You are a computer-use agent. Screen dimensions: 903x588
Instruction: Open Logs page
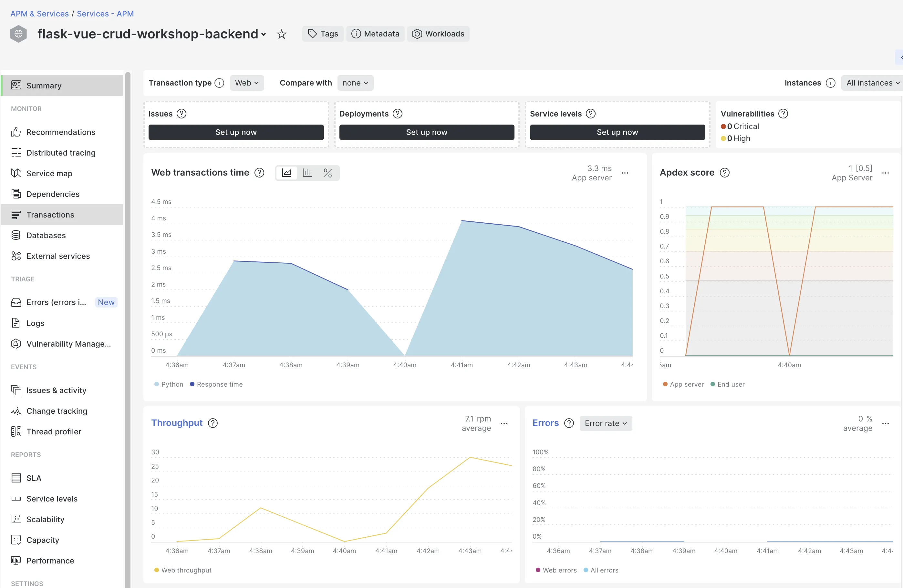click(x=62, y=323)
